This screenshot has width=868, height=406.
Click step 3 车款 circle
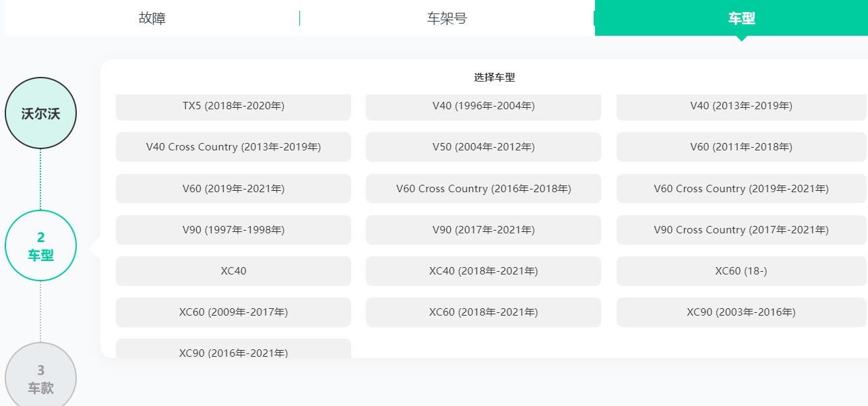(40, 376)
